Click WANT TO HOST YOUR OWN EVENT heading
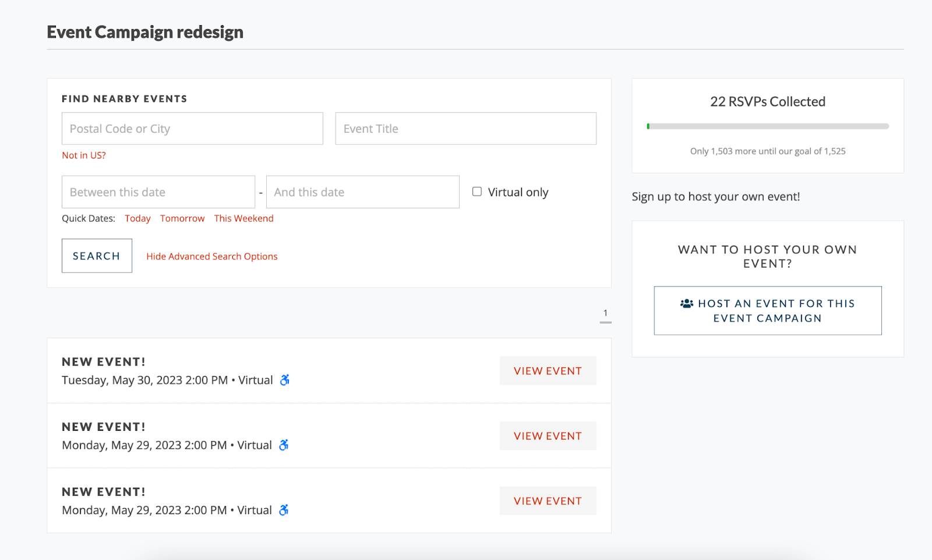Image resolution: width=932 pixels, height=560 pixels. click(768, 257)
